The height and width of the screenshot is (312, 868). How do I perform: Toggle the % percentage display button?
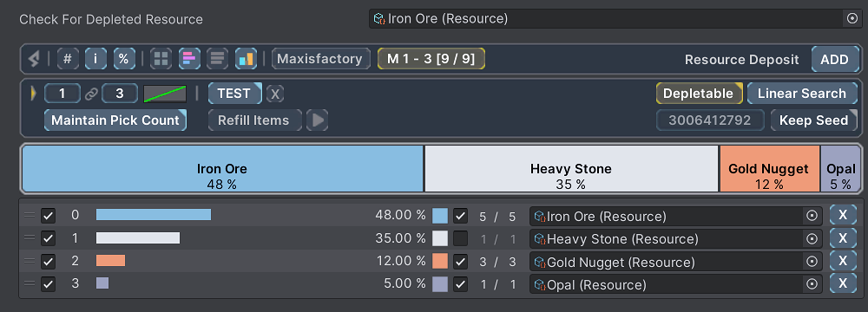[124, 59]
